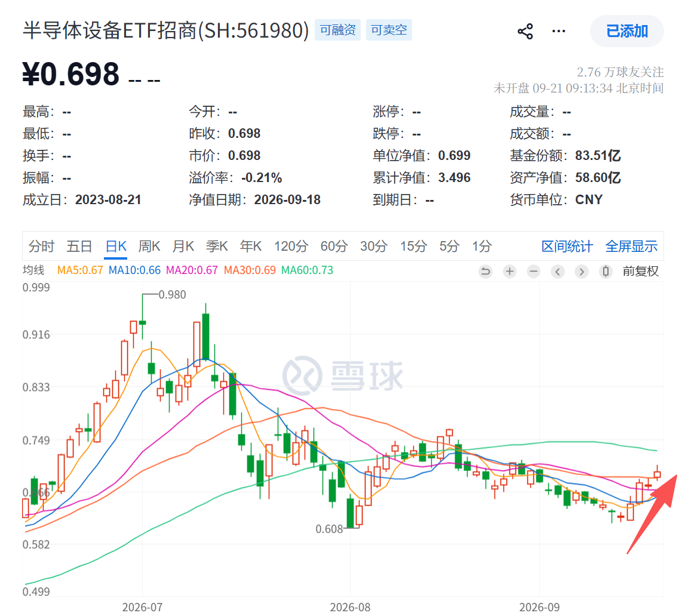The width and height of the screenshot is (682, 616).
Task: Click the MA30:0.69 indicator label
Action: (250, 270)
